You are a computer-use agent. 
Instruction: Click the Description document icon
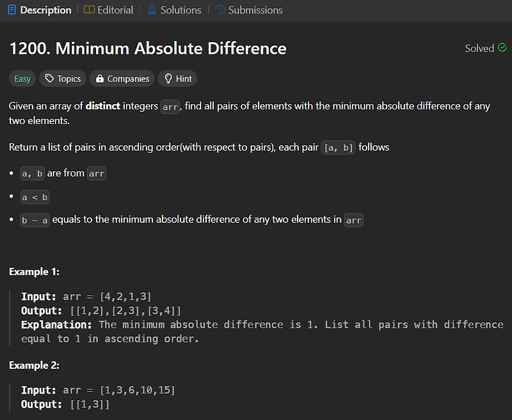click(12, 10)
